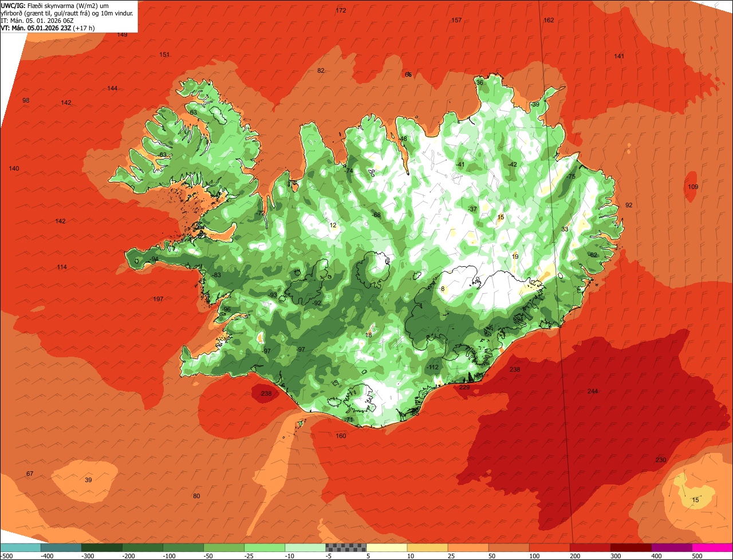The image size is (733, 560).
Task: Click the map value 162 near the meridian line
Action: [549, 20]
